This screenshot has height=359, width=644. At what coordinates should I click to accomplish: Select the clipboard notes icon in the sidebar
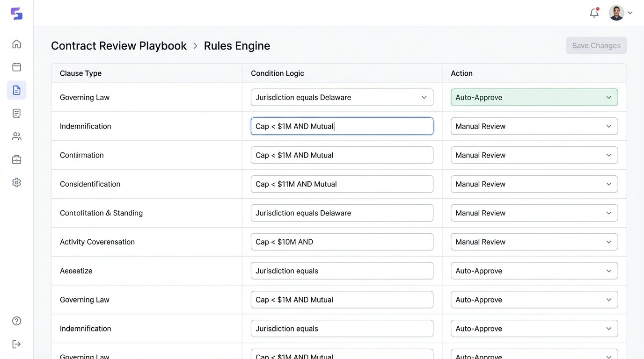pyautogui.click(x=16, y=113)
